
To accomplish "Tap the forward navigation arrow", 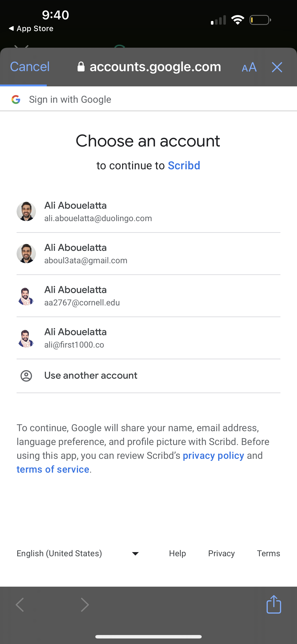I will (x=85, y=605).
